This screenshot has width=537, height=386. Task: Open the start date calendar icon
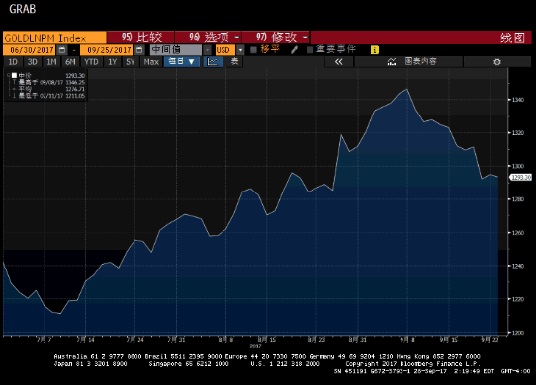(x=62, y=50)
